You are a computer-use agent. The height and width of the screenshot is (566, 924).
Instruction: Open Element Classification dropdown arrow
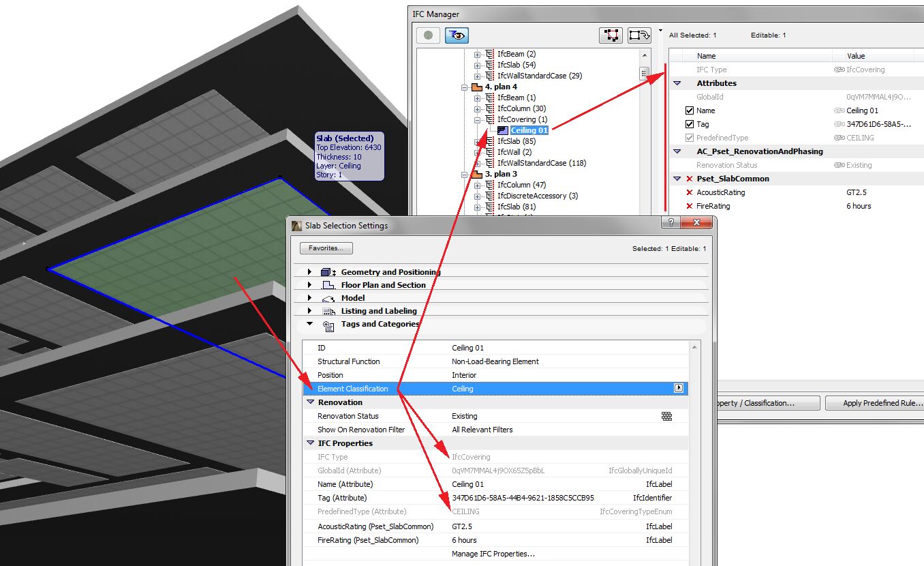click(679, 388)
